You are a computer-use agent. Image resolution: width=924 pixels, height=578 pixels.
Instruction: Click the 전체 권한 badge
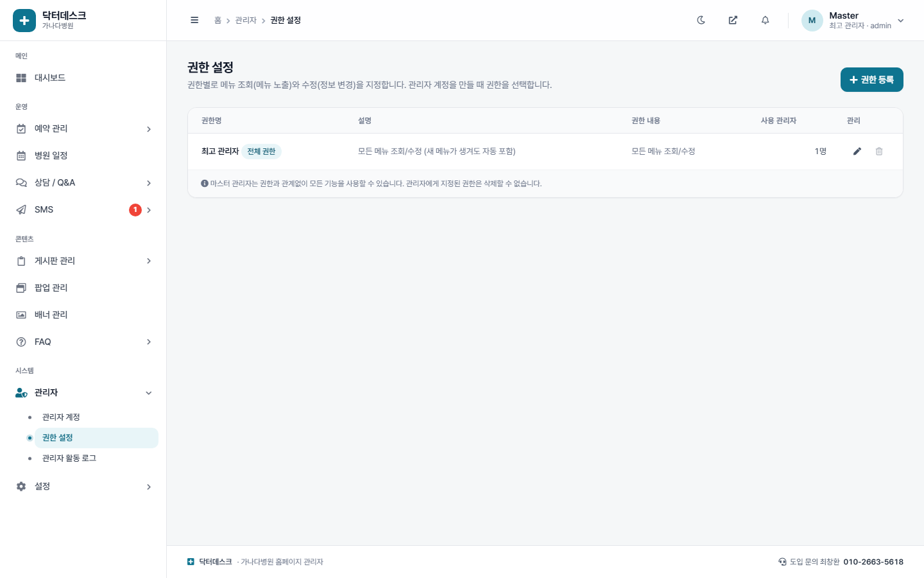pos(261,152)
